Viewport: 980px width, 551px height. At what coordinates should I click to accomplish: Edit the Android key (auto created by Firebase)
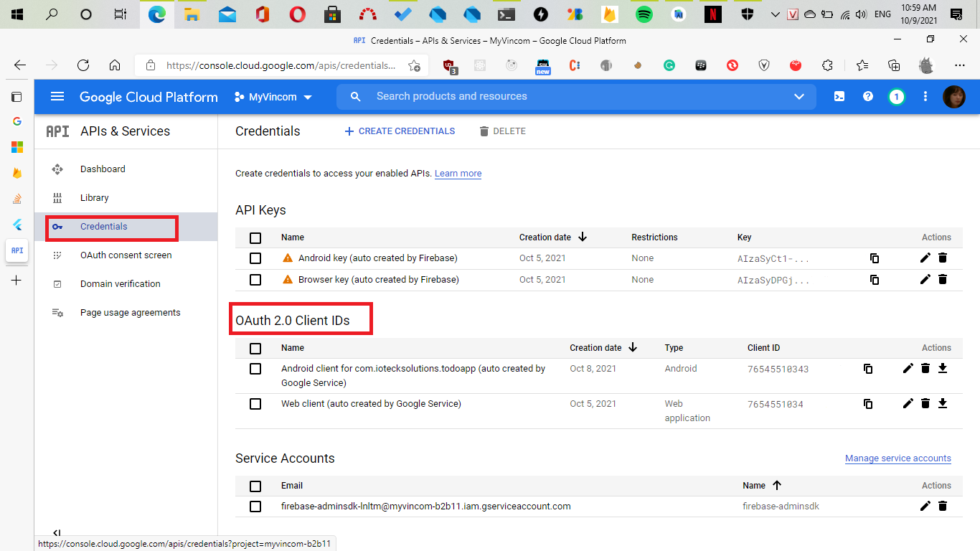[925, 258]
